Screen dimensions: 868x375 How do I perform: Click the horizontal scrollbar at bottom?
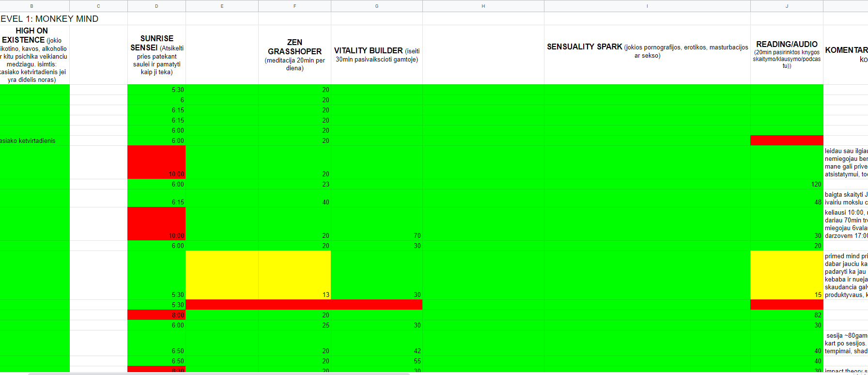(219, 374)
